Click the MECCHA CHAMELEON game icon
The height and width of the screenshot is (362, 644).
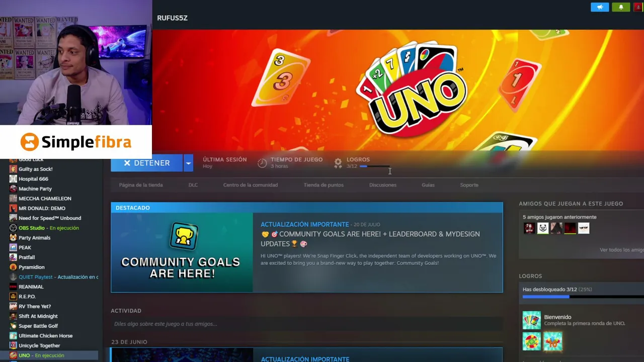(13, 199)
